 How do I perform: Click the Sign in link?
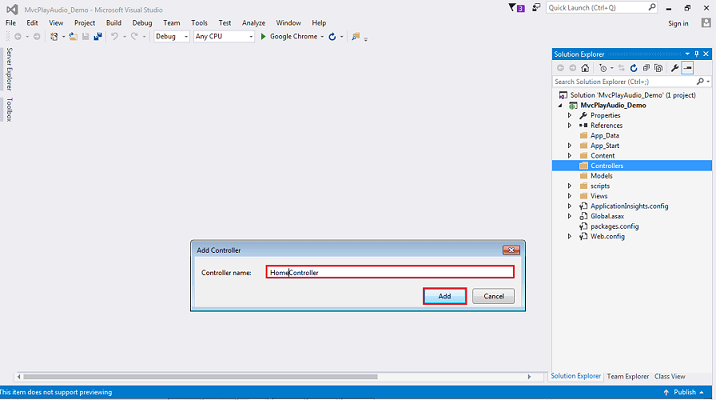(x=678, y=24)
